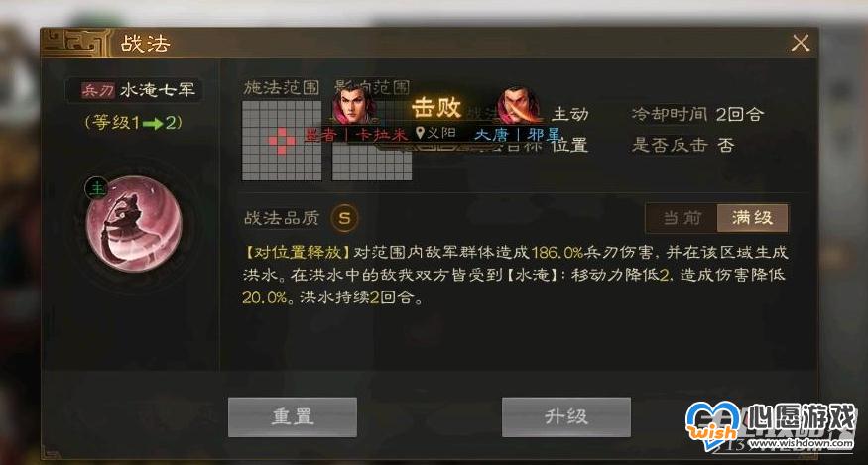The image size is (868, 465).
Task: Switch to 当前 level view
Action: click(x=682, y=218)
